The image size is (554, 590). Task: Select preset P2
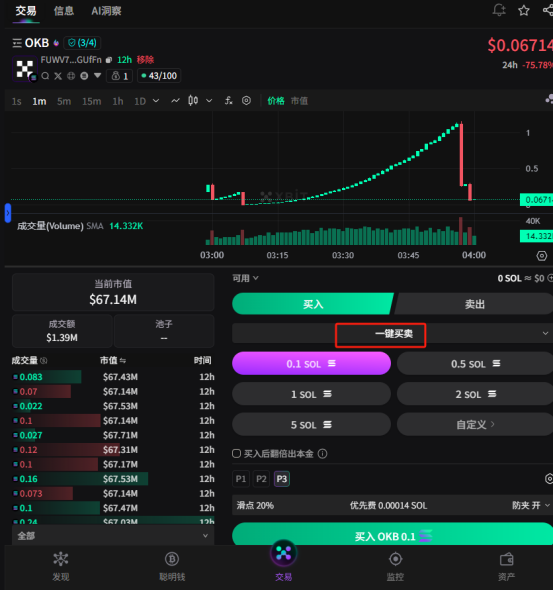[x=261, y=479]
